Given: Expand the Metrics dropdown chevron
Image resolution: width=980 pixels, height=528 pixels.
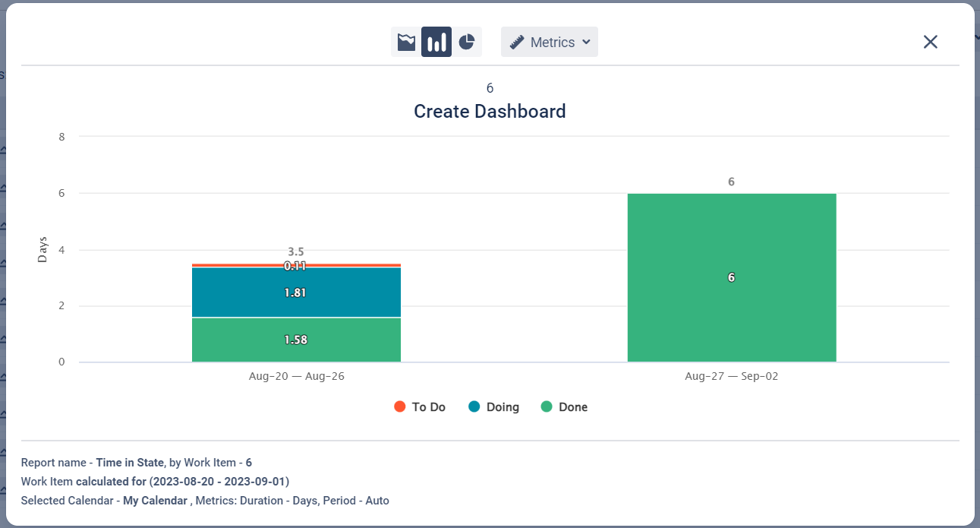Looking at the screenshot, I should tap(586, 43).
